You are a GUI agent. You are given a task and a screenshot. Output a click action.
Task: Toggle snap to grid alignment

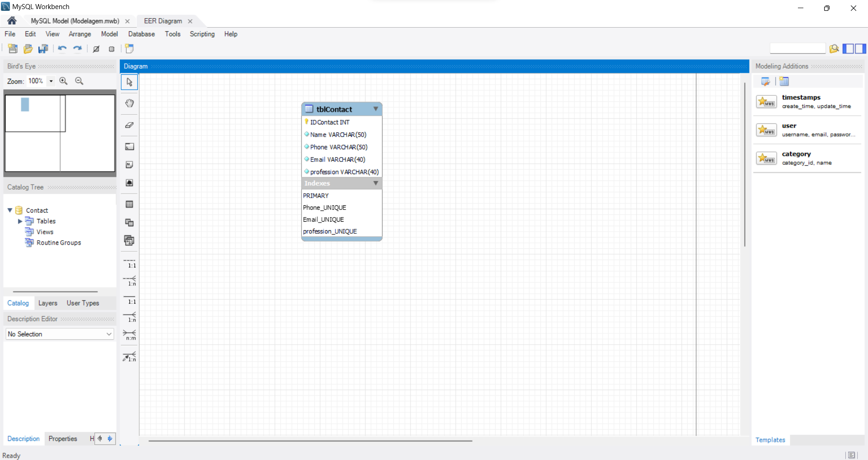point(112,49)
